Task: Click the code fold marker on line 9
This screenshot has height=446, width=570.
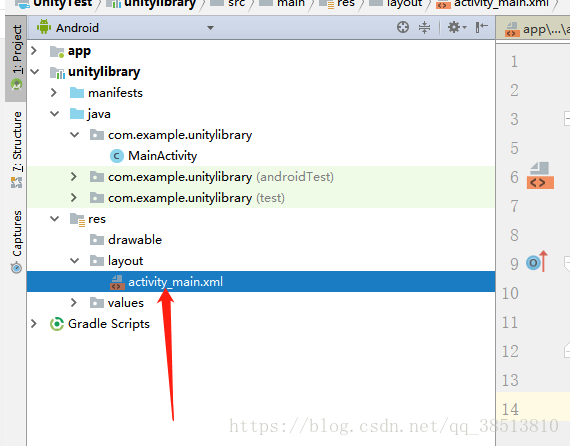Action: 567,264
